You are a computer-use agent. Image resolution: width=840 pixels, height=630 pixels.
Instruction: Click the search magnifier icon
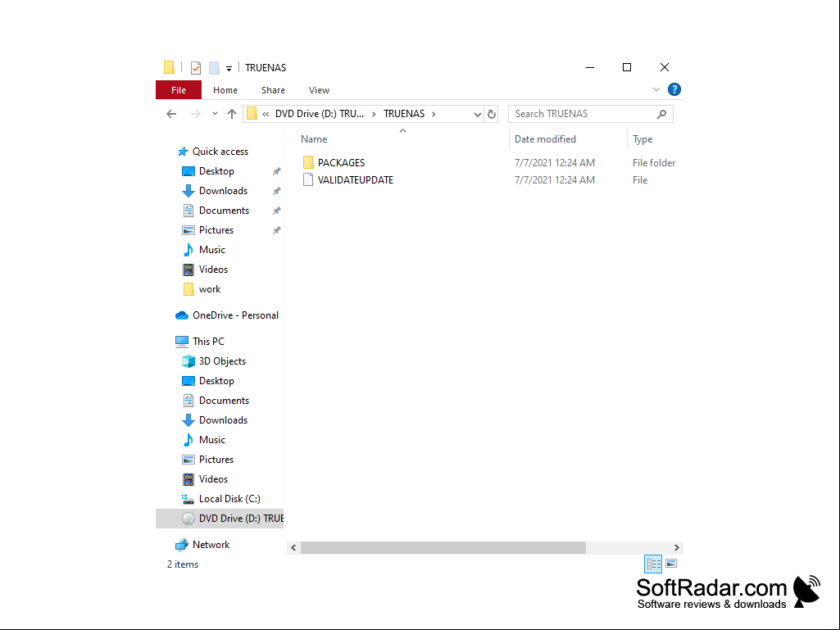click(x=661, y=114)
